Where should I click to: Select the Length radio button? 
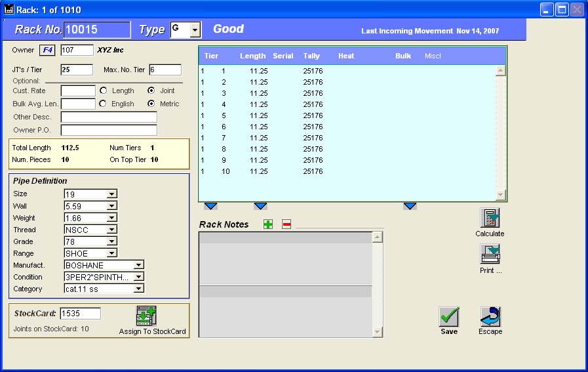pyautogui.click(x=103, y=91)
